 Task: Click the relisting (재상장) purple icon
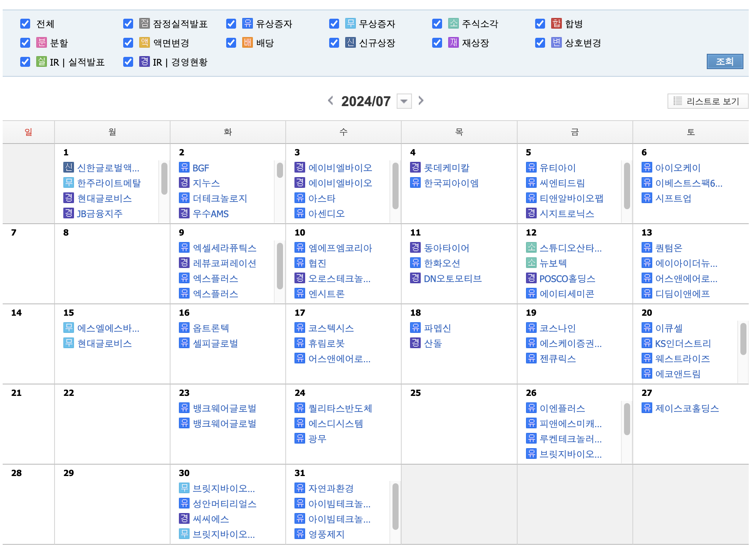click(453, 42)
